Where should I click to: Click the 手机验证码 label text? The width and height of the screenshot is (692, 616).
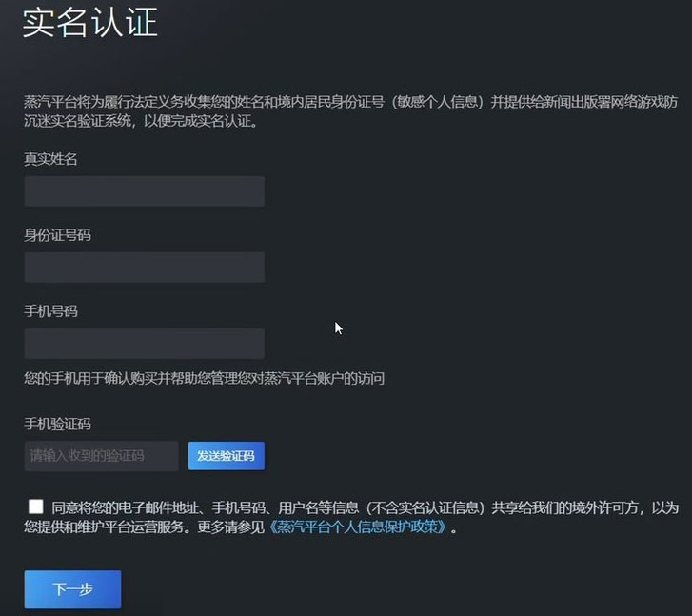(57, 424)
